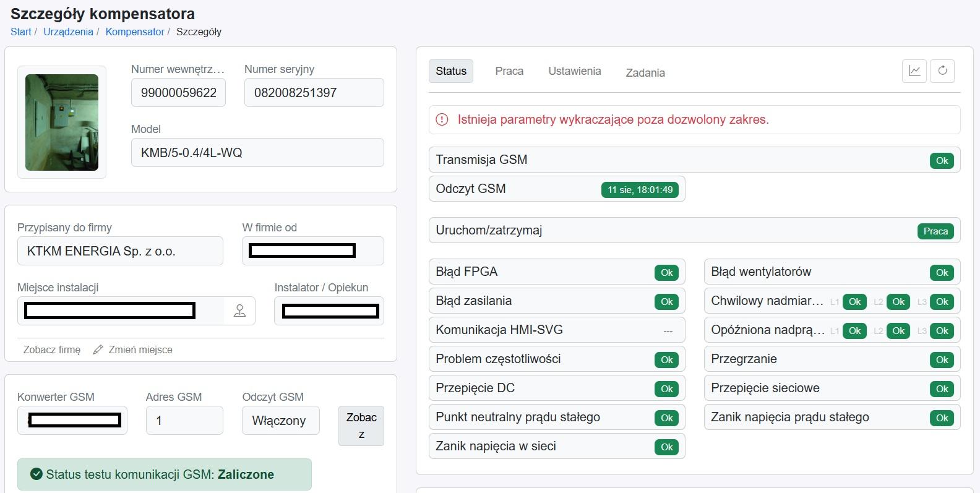Click the Zobacz firmę link
980x493 pixels.
tap(52, 350)
